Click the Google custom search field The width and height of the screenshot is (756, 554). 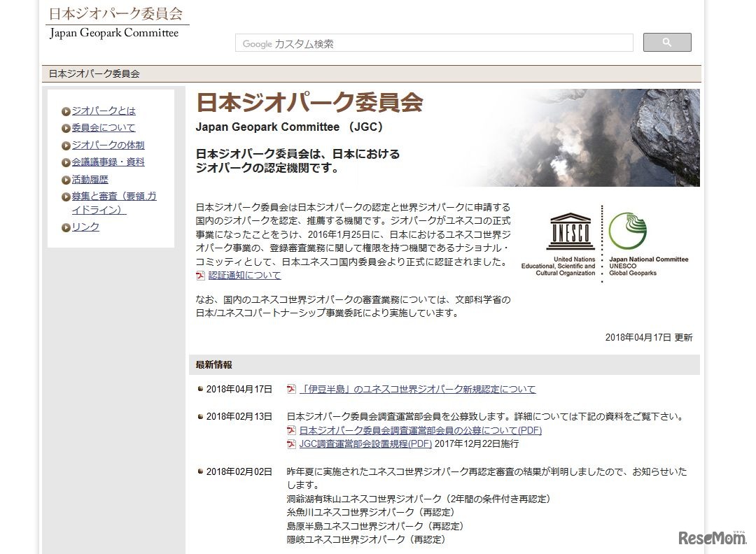434,43
